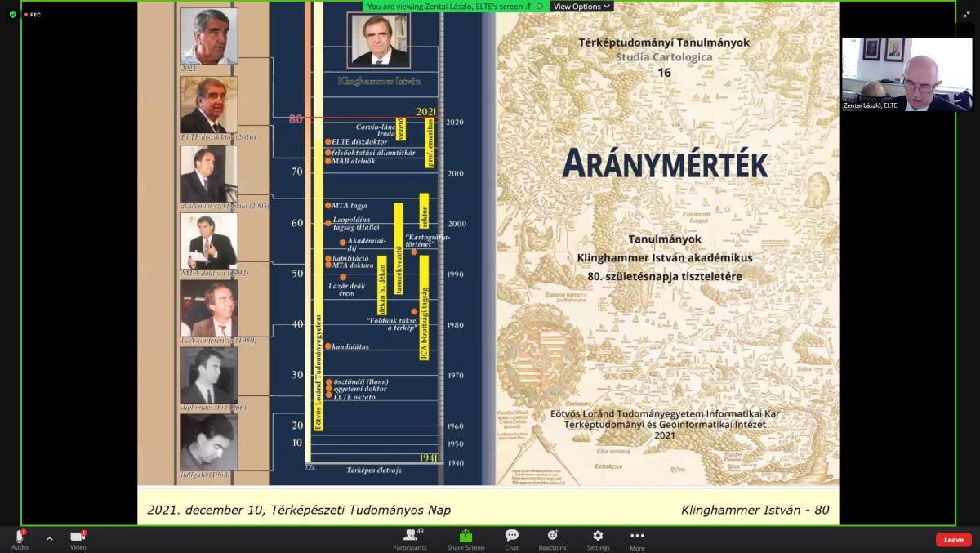Open the Chat panel

511,539
